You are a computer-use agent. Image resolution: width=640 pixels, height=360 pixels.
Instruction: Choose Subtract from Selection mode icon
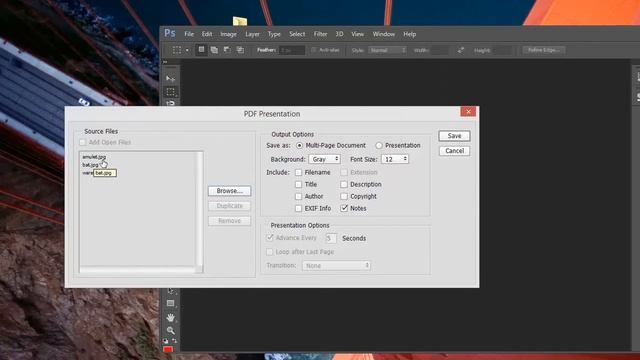(x=227, y=50)
